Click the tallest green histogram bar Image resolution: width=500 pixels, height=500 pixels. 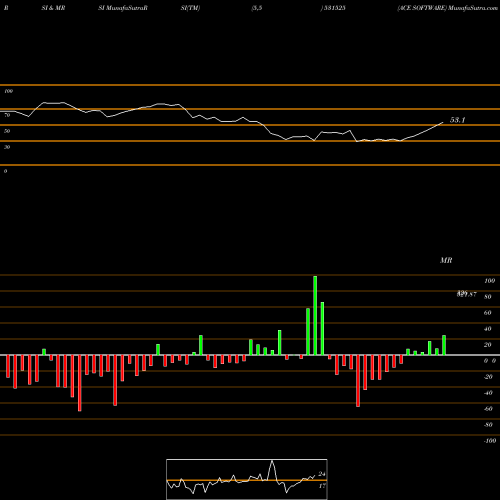tap(315, 315)
